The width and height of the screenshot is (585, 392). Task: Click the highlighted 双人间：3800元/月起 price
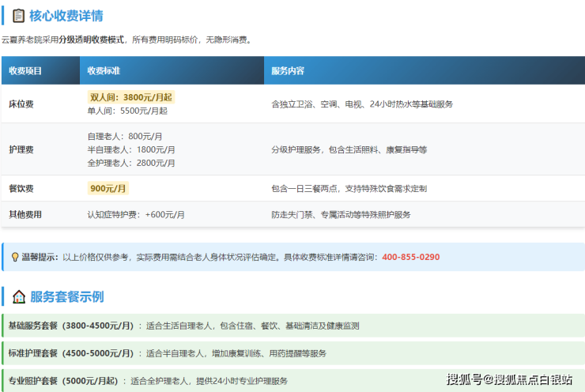tap(131, 97)
